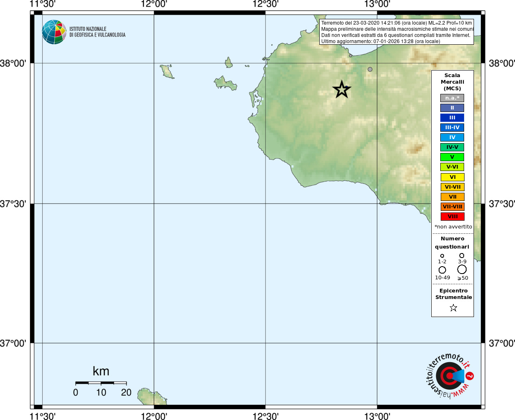Select the gray n.a.* legend swatch
Image resolution: width=515 pixels, height=420 pixels.
[x=452, y=98]
